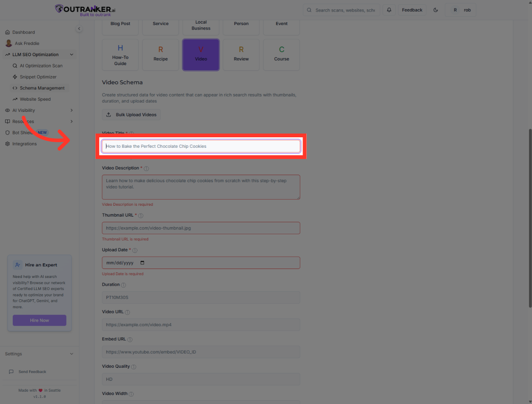Click the notification bell icon

(389, 10)
